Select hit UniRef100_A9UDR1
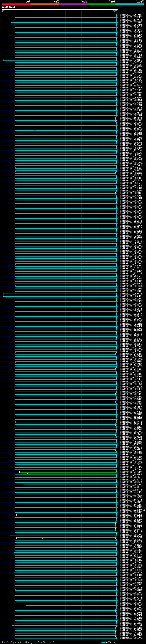This screenshot has width=146, height=644. point(131,301)
